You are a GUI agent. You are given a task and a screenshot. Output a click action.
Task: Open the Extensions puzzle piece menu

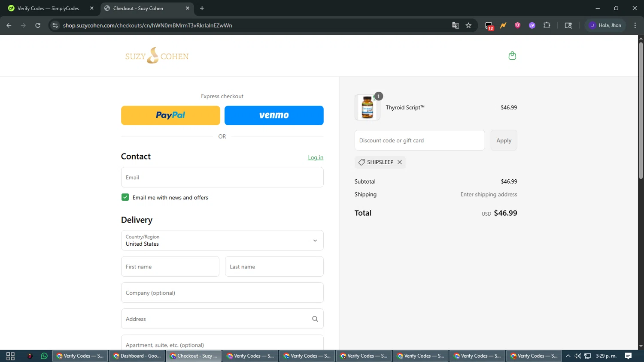click(547, 25)
